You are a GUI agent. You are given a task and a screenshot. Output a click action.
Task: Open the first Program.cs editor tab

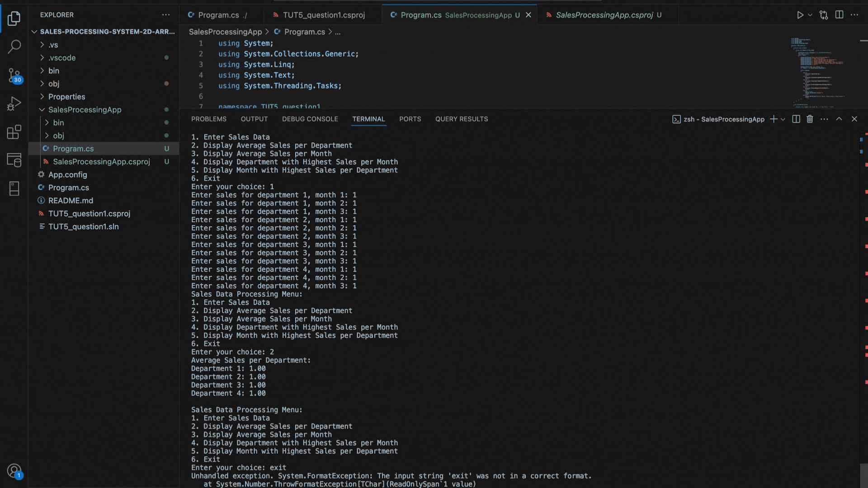(221, 15)
